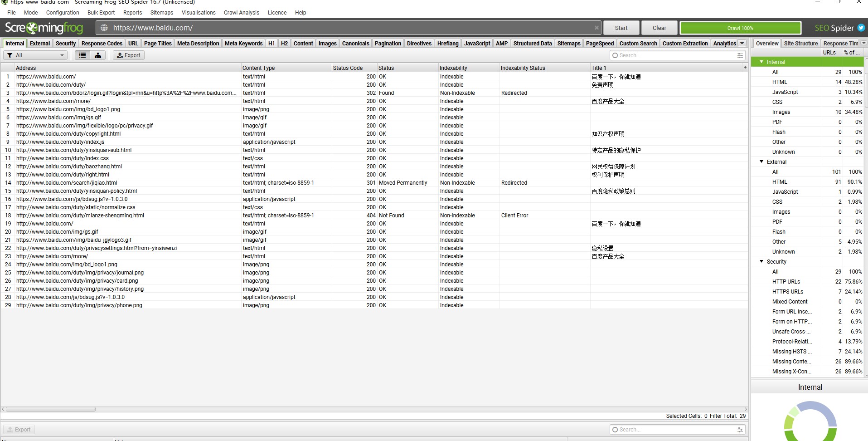868x441 pixels.
Task: Open the File menu
Action: tap(11, 13)
